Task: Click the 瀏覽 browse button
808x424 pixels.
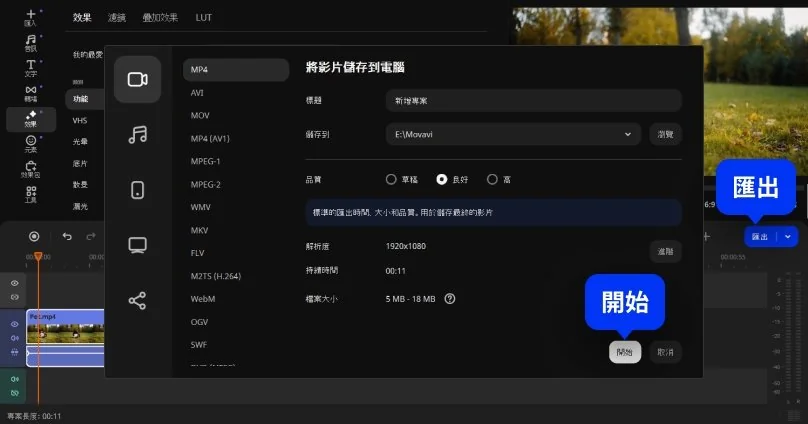Action: coord(665,134)
